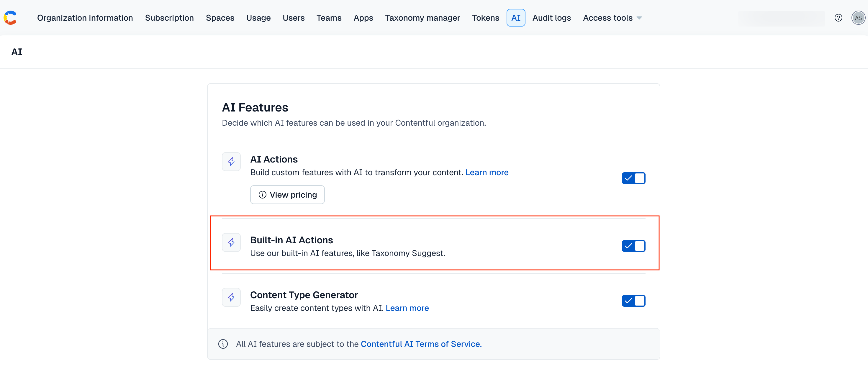Click the info icon in View pricing

[262, 195]
